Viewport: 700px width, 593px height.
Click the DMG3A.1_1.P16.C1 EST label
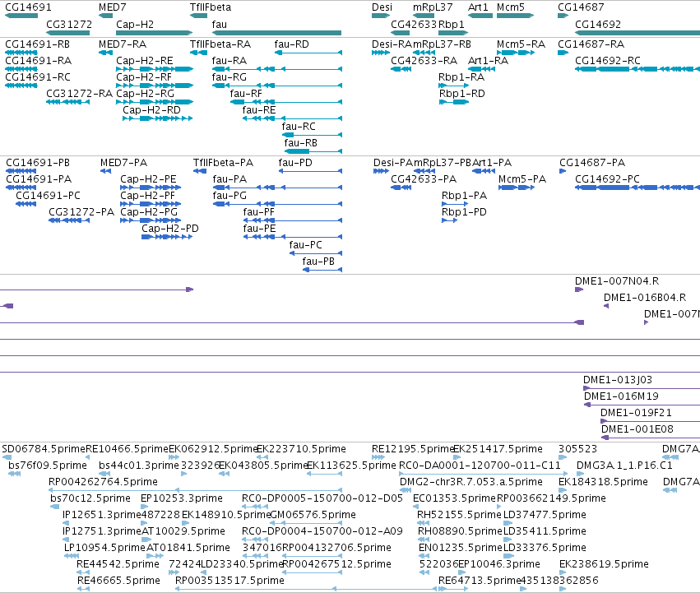(624, 466)
